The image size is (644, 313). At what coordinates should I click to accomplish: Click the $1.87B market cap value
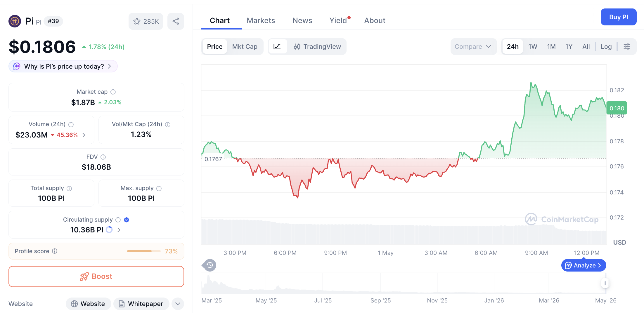pyautogui.click(x=83, y=102)
